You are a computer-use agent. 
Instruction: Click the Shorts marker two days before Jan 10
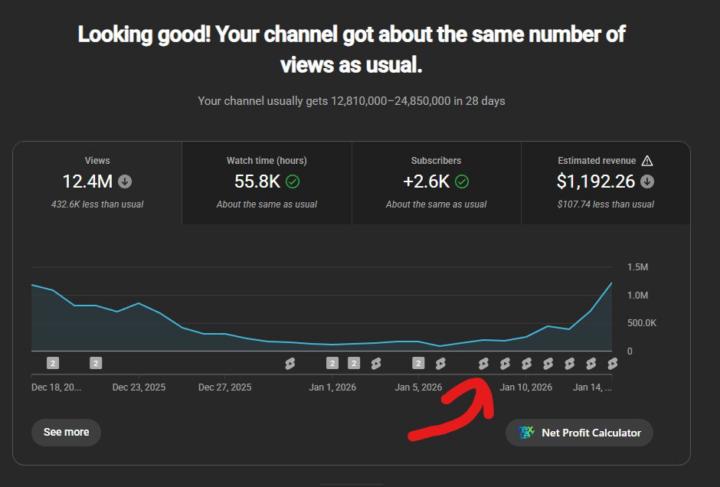click(483, 364)
